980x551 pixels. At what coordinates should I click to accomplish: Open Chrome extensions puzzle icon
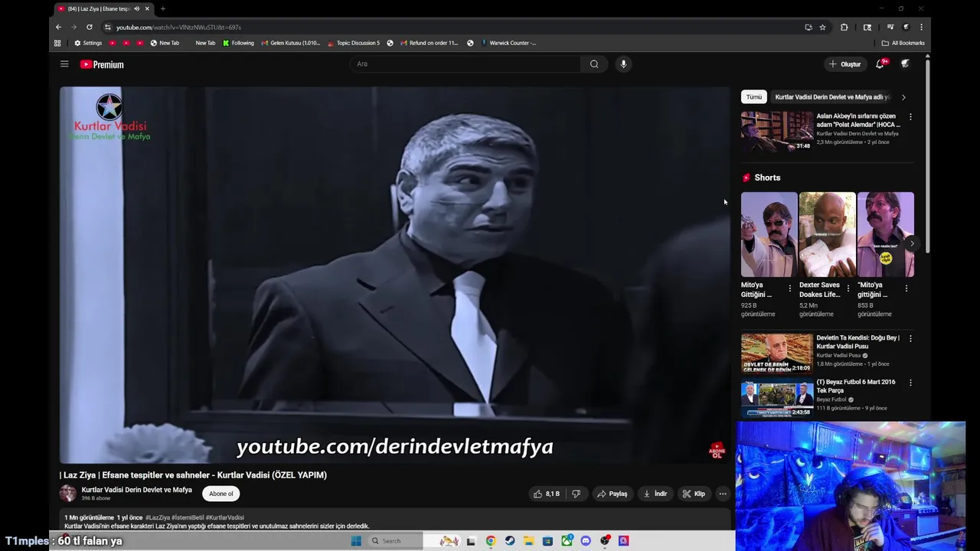[x=844, y=27]
